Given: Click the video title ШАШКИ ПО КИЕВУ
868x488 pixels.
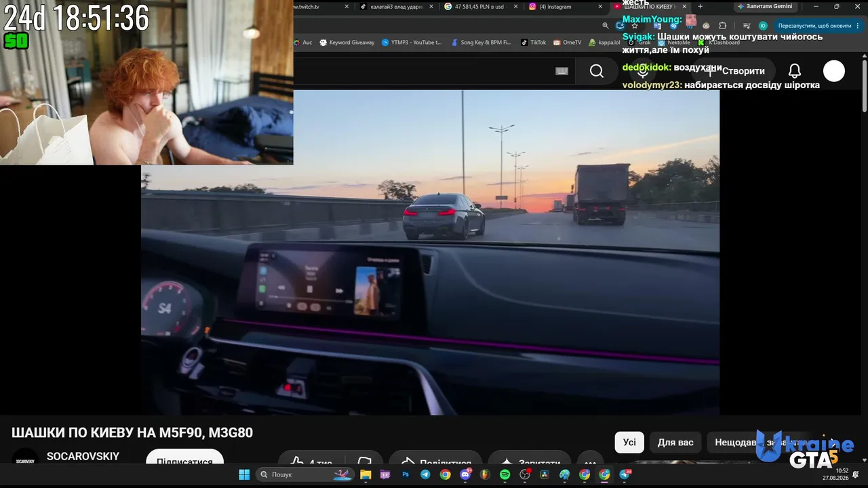Looking at the screenshot, I should point(132,432).
